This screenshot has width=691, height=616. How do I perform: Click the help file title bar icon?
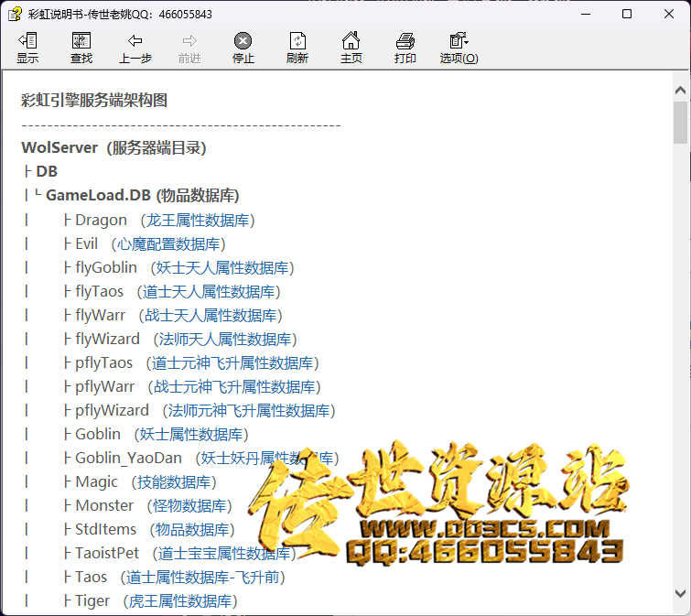click(x=15, y=14)
